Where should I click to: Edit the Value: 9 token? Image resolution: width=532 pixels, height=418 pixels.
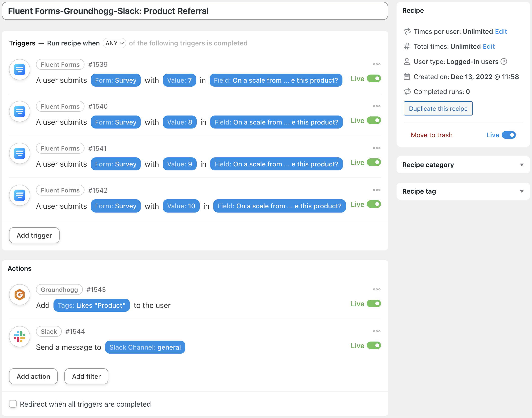point(179,164)
